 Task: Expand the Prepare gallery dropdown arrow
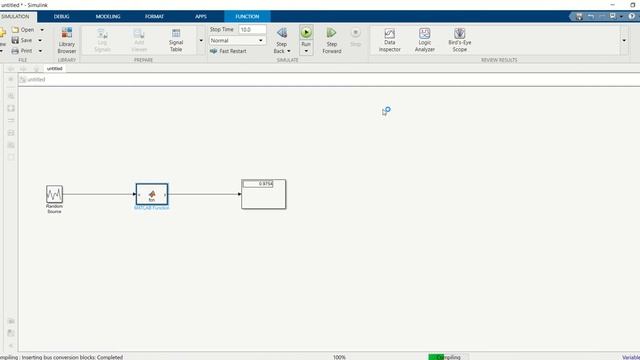pyautogui.click(x=201, y=40)
